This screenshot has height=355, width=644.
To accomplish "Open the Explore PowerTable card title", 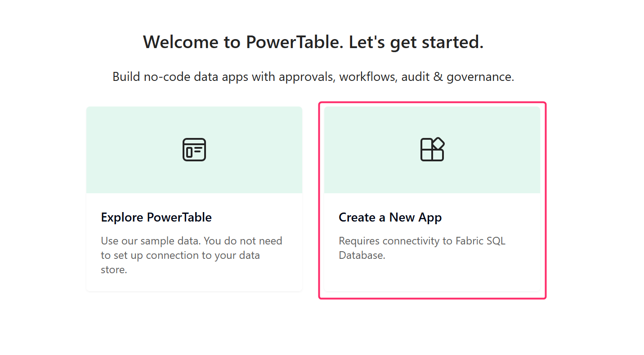I will [x=156, y=217].
